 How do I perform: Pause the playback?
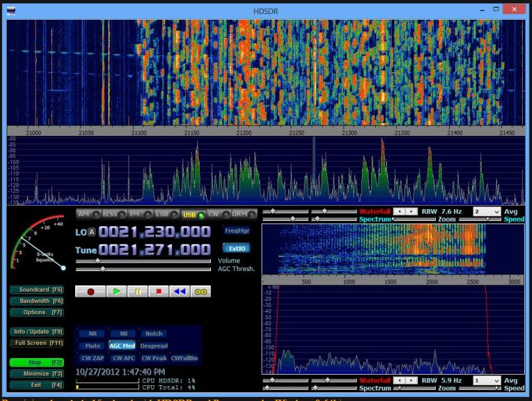click(x=138, y=290)
